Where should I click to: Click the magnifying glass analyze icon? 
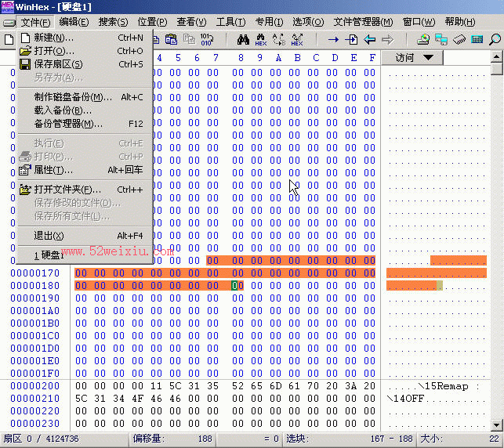click(x=495, y=39)
